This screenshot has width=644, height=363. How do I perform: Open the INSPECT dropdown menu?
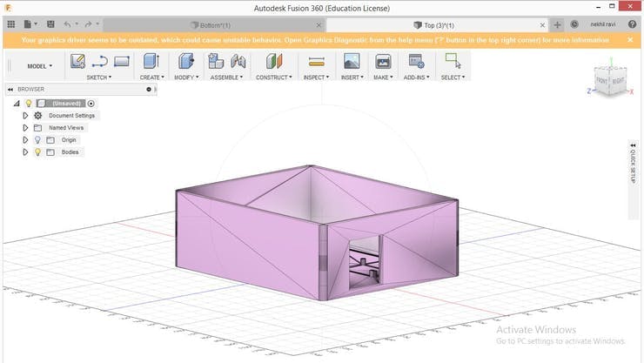tap(316, 77)
